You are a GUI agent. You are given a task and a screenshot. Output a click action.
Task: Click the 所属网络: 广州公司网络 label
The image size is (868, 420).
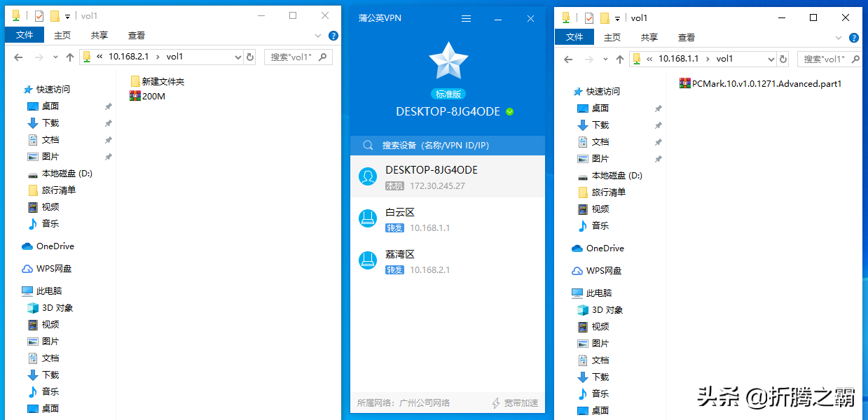click(x=404, y=403)
